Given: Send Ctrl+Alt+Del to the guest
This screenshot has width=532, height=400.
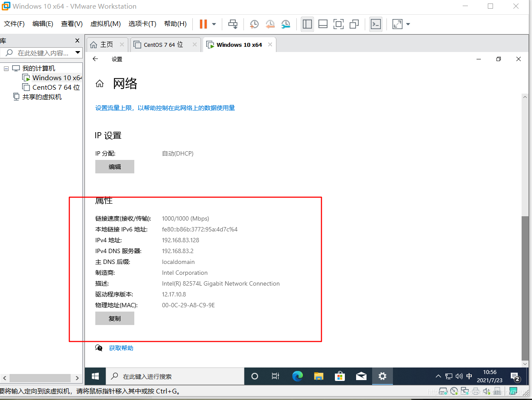Looking at the screenshot, I should pos(233,24).
